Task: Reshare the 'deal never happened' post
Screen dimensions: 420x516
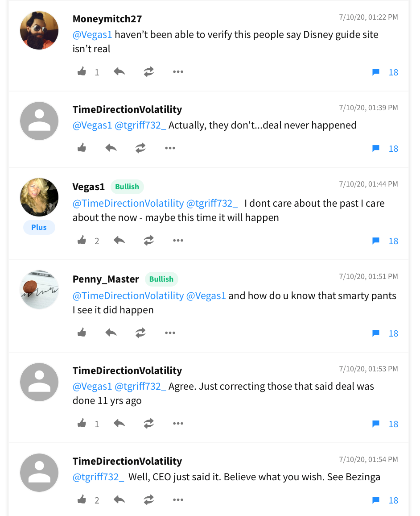Action: [140, 148]
